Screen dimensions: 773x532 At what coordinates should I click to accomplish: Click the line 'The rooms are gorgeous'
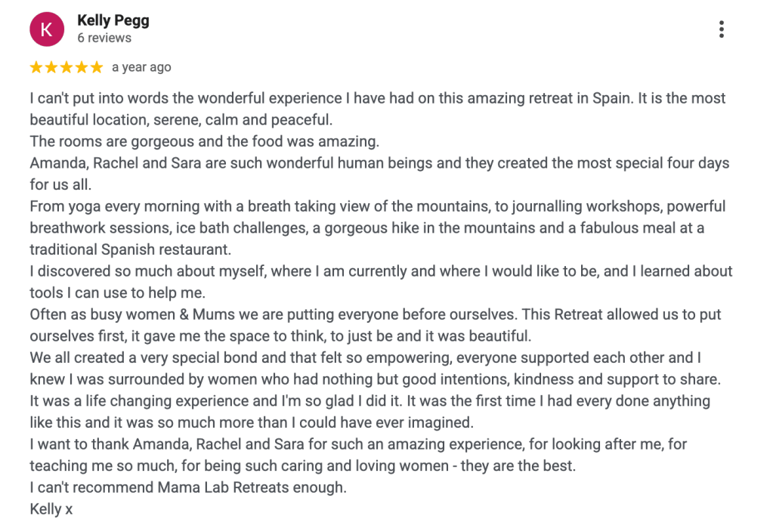(204, 141)
